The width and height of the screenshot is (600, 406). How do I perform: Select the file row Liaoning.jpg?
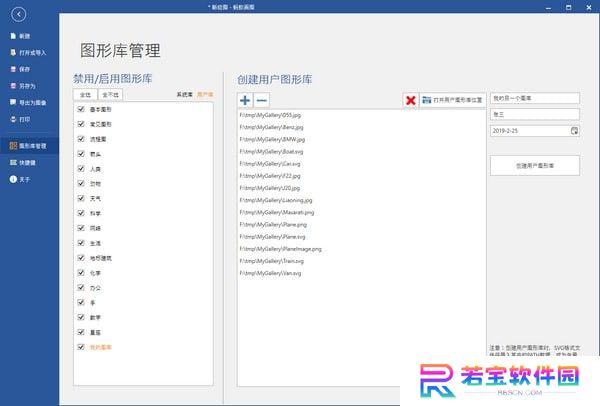[x=361, y=201]
